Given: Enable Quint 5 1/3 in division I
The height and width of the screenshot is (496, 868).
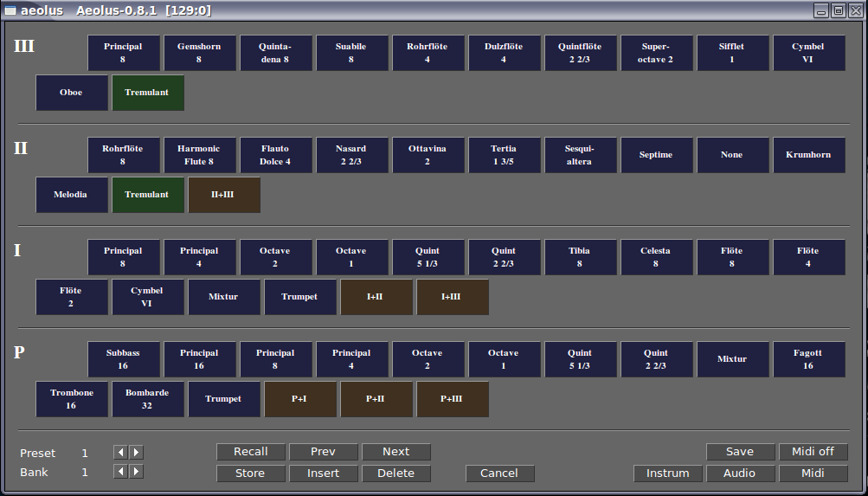Looking at the screenshot, I should pos(428,257).
